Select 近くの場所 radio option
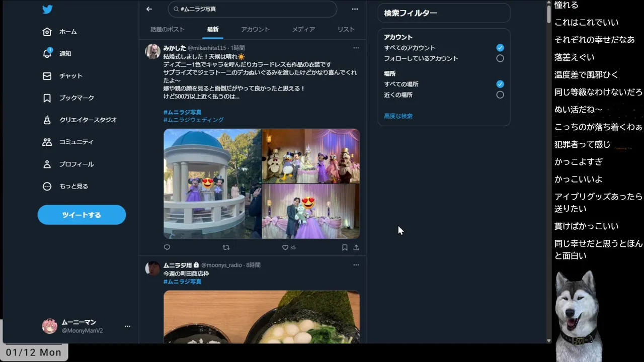This screenshot has height=362, width=644. point(500,95)
